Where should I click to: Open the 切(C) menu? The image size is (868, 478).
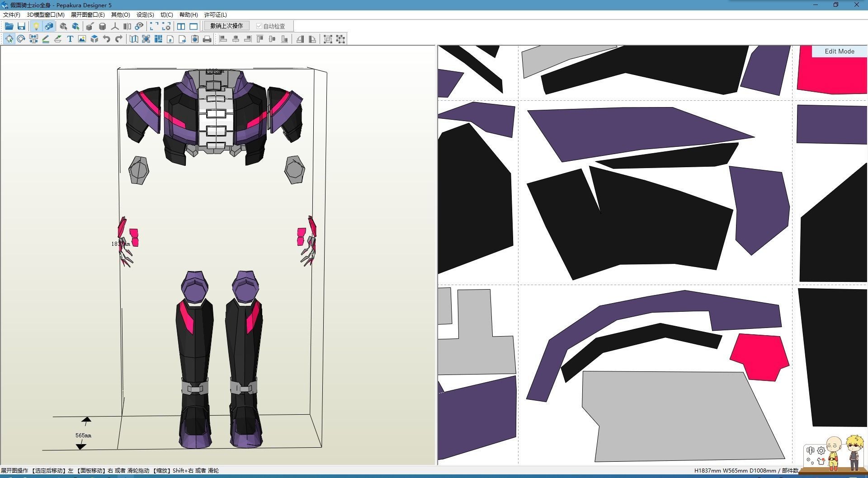pos(167,14)
